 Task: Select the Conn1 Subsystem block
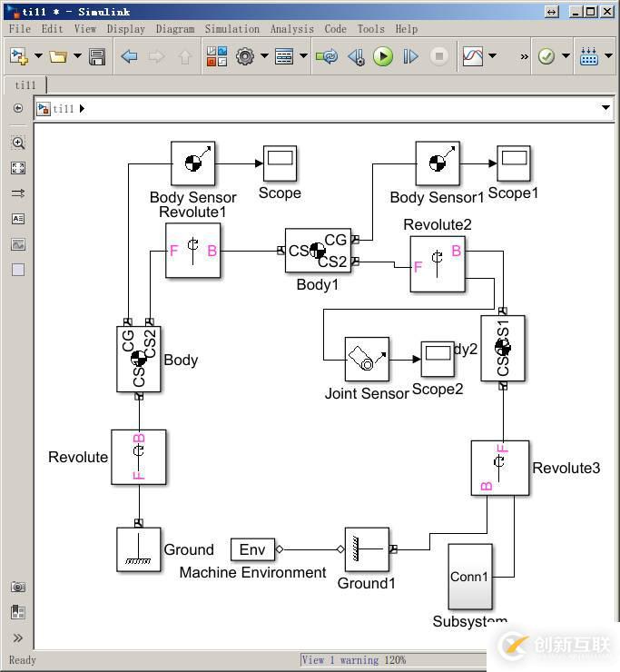(x=470, y=577)
